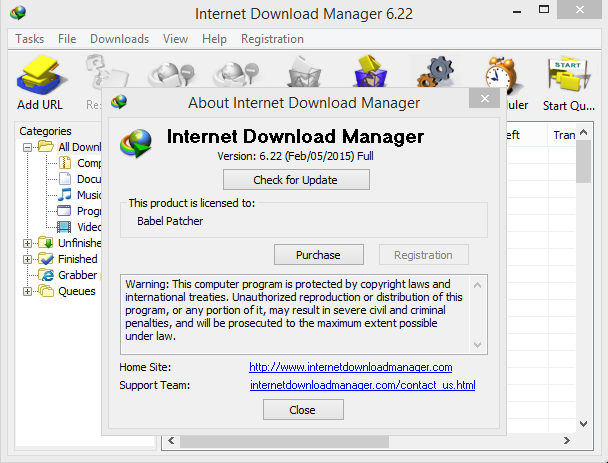Select the Documents category page icon
The image size is (608, 463).
[65, 179]
